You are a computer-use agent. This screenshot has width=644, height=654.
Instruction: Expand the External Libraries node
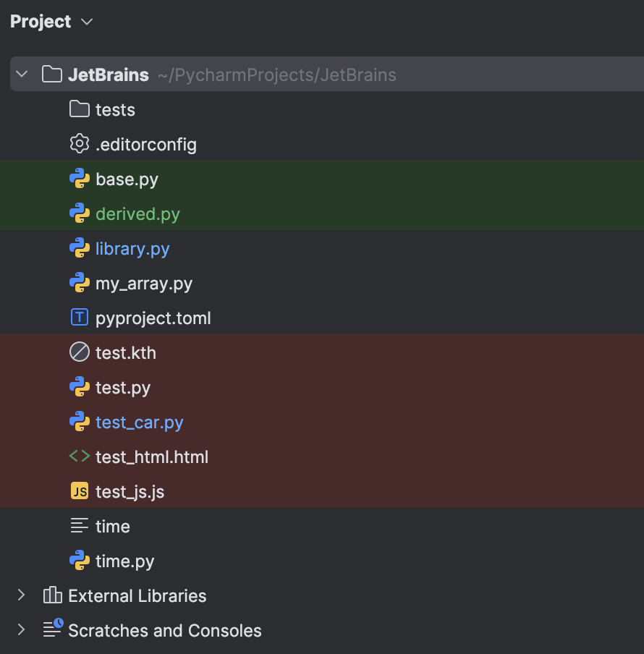[x=20, y=595]
